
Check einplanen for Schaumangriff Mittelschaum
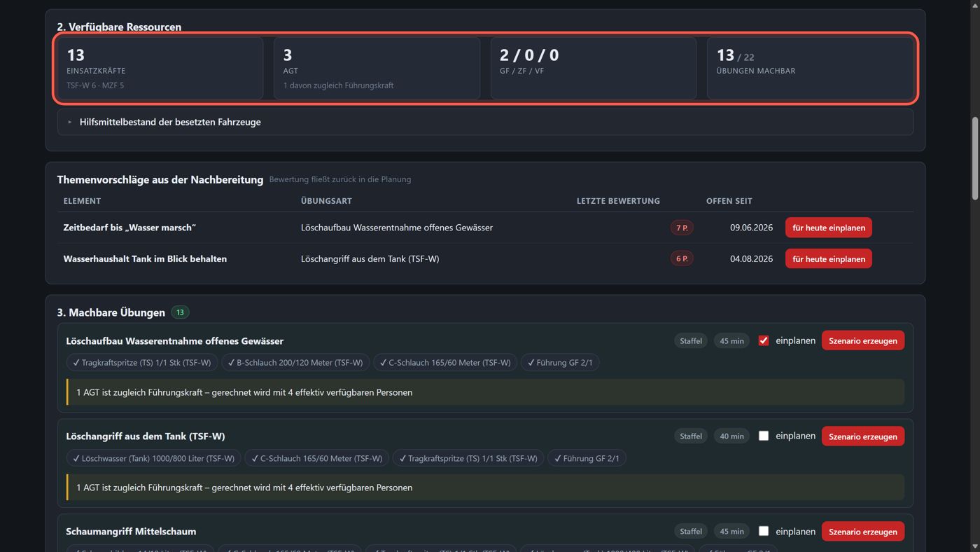[764, 531]
